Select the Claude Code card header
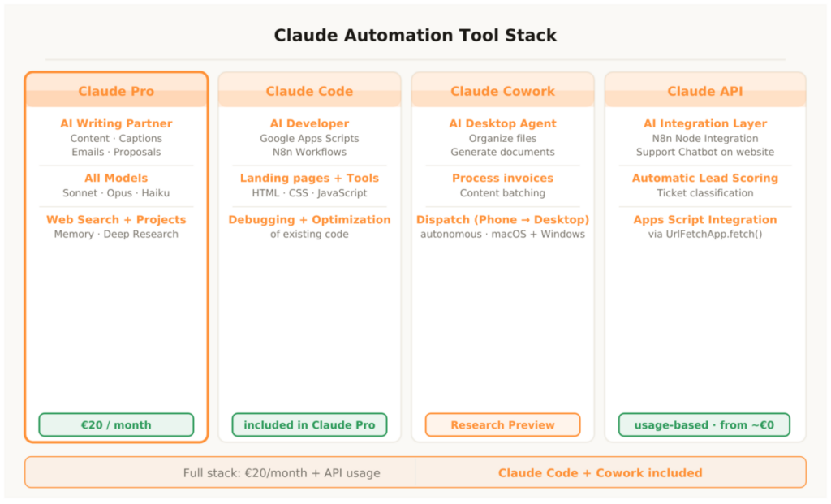Image resolution: width=831 pixels, height=504 pixels. (x=309, y=91)
